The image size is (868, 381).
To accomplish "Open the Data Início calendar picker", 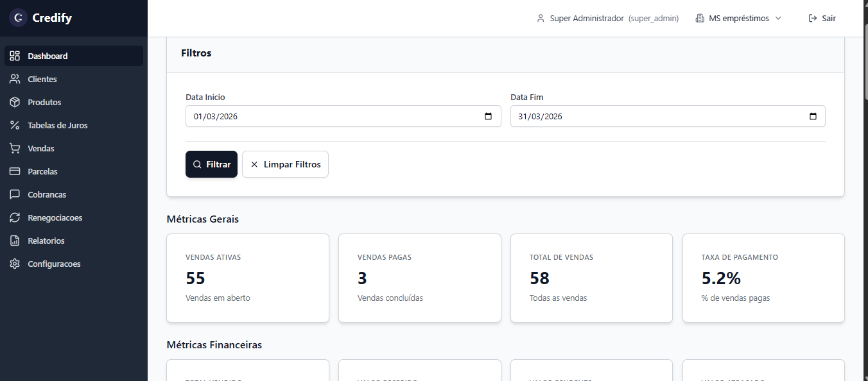I will pyautogui.click(x=488, y=117).
